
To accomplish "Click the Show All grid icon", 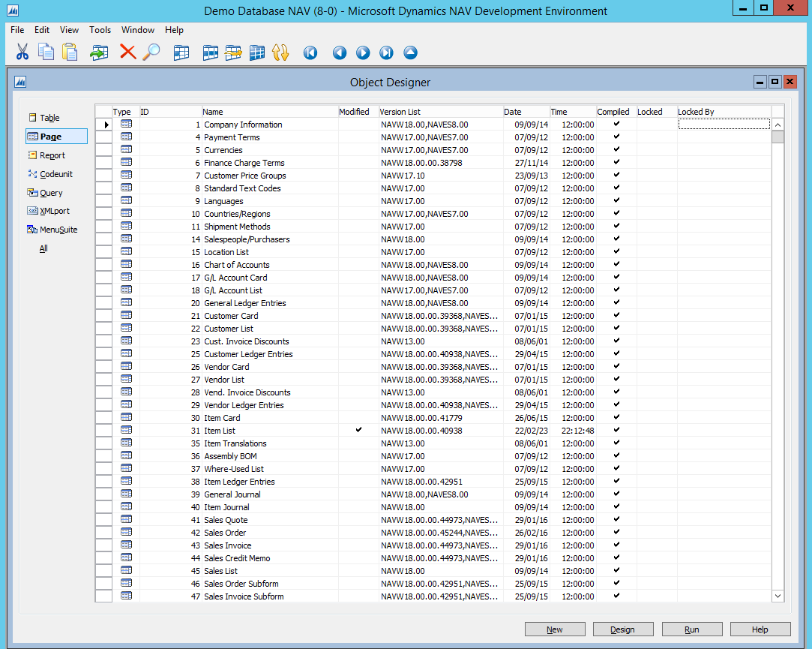I will (257, 53).
